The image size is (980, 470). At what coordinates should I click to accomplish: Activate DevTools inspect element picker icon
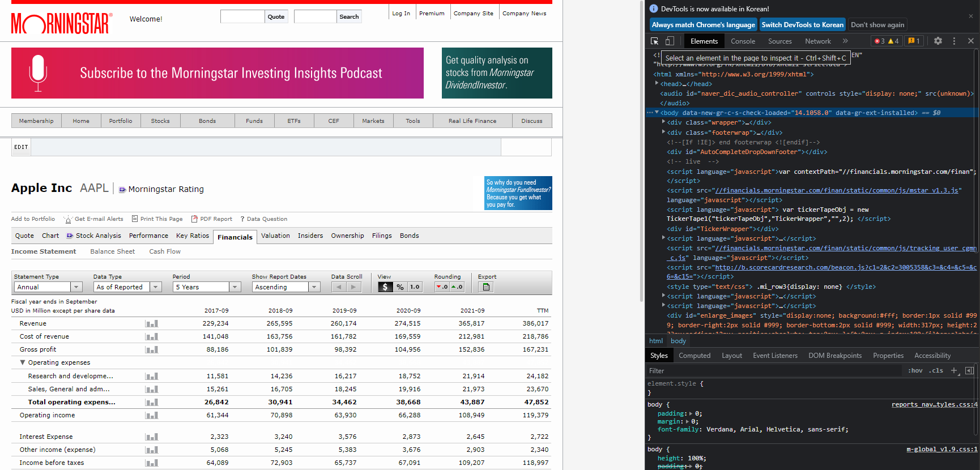654,41
